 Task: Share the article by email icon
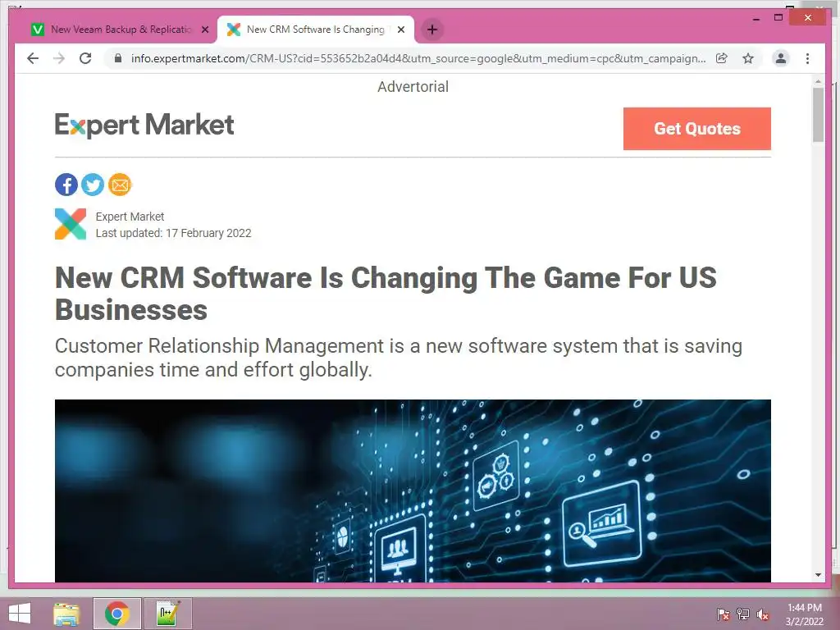(120, 185)
